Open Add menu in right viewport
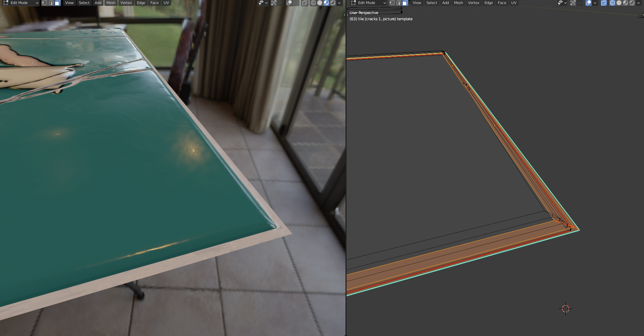 (x=446, y=3)
